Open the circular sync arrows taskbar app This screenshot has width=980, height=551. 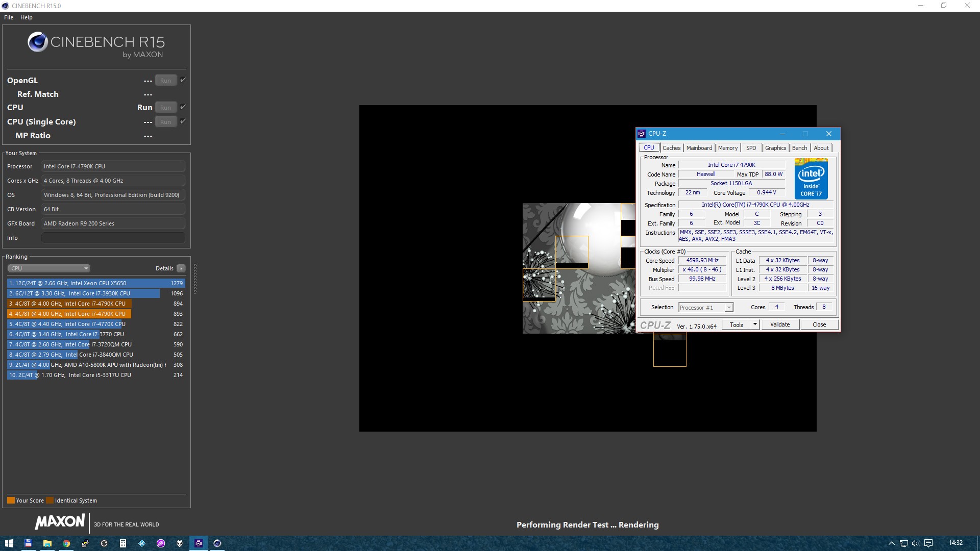point(104,543)
